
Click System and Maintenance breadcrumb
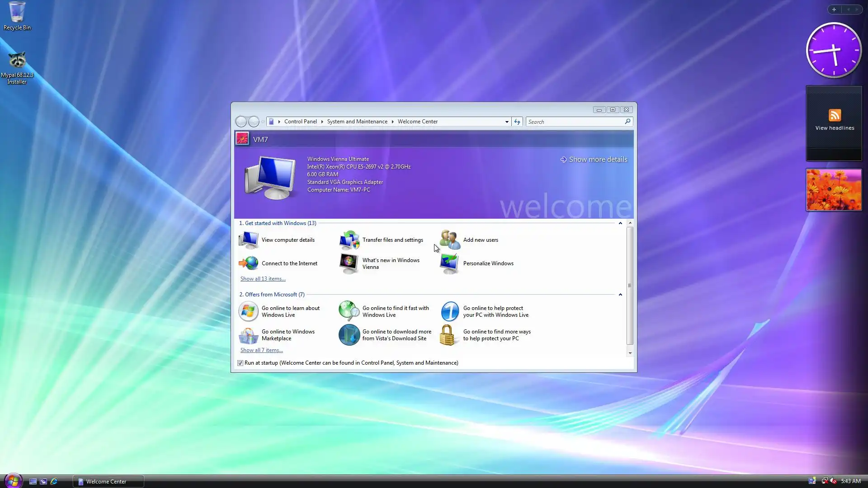(x=357, y=122)
